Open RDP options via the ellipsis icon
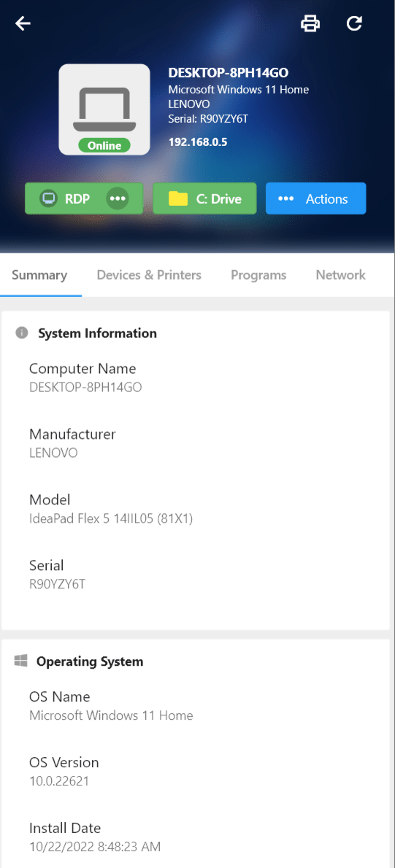 (x=118, y=198)
